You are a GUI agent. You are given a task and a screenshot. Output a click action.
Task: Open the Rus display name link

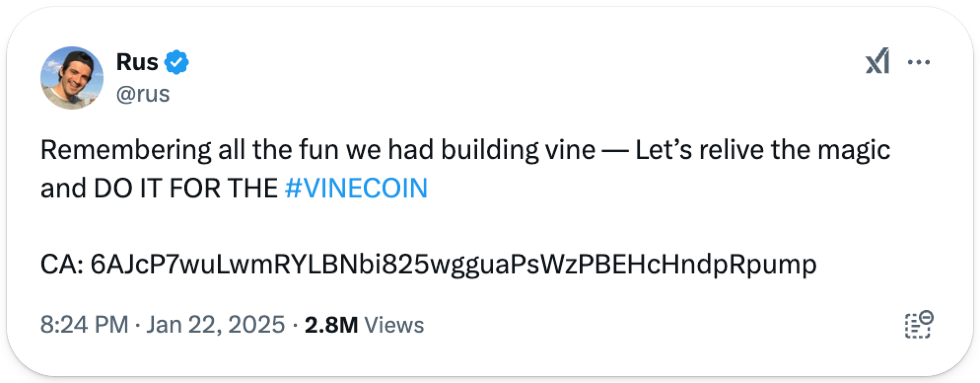click(x=137, y=62)
